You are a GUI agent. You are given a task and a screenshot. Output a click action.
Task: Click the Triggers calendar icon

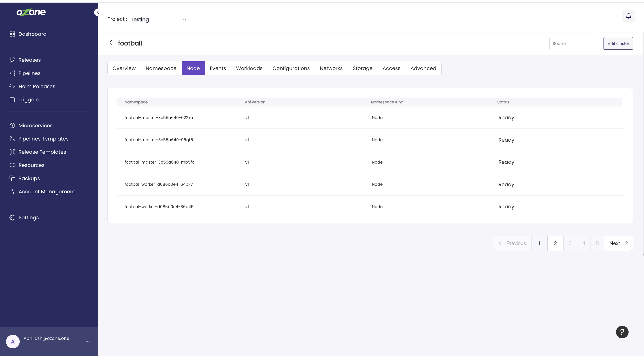pyautogui.click(x=12, y=100)
